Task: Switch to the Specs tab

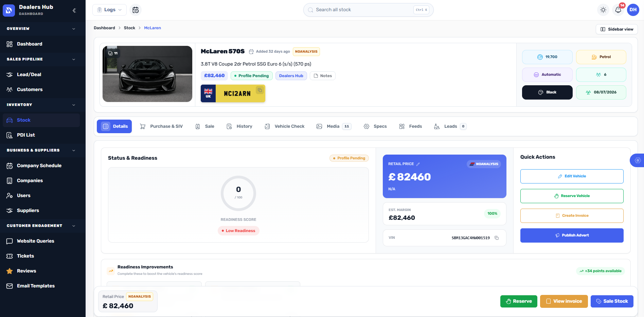Action: click(x=375, y=126)
